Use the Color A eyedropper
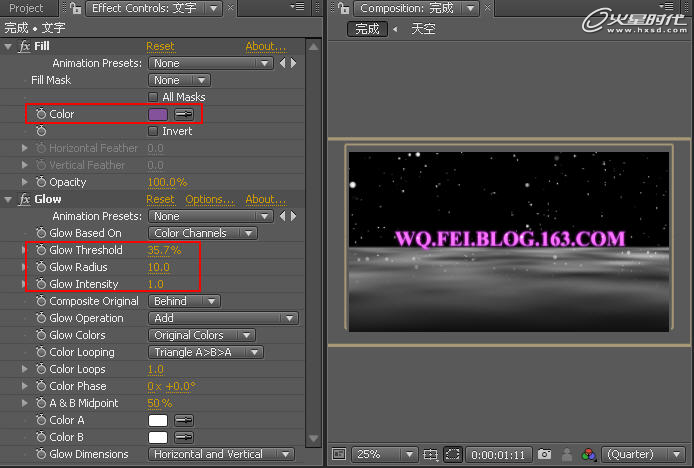 pyautogui.click(x=184, y=420)
